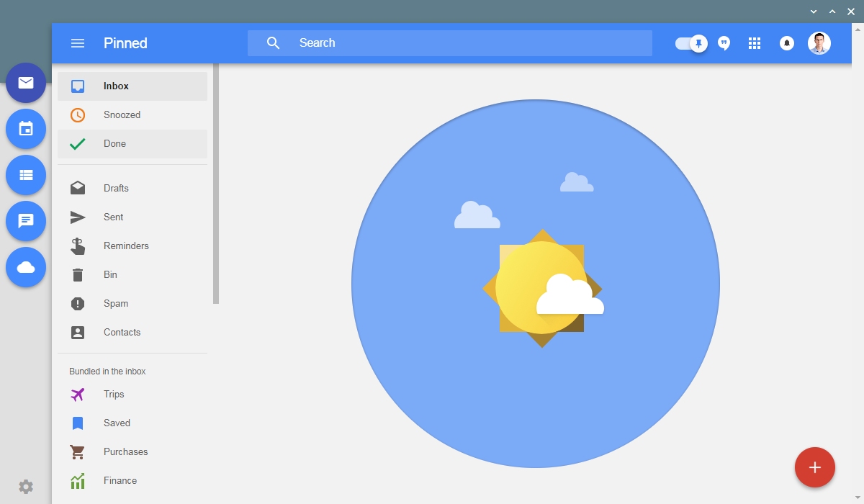Open the Purchases bundle

pos(132,452)
